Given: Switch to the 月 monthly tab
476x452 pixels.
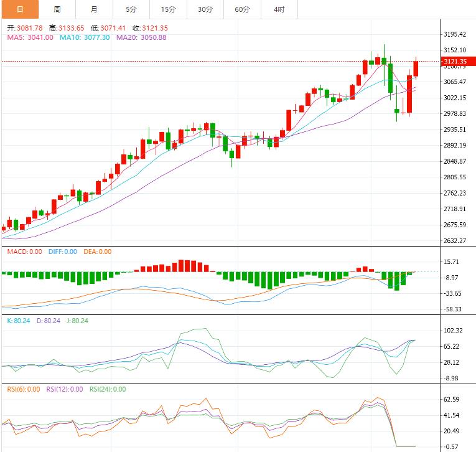Looking at the screenshot, I should 93,9.
